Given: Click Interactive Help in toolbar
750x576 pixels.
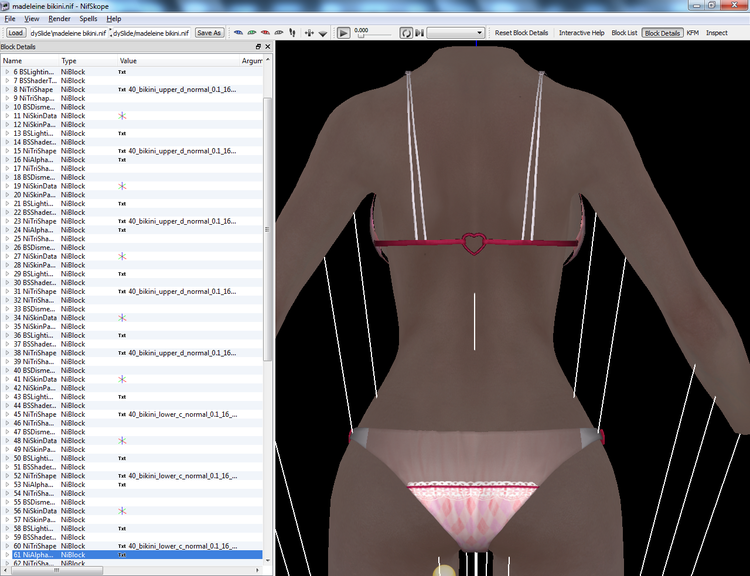Looking at the screenshot, I should pyautogui.click(x=582, y=33).
